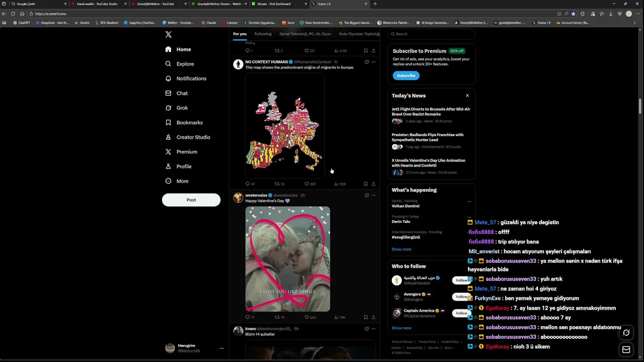Follow the Avengers account
The width and height of the screenshot is (644, 362).
pos(461,297)
